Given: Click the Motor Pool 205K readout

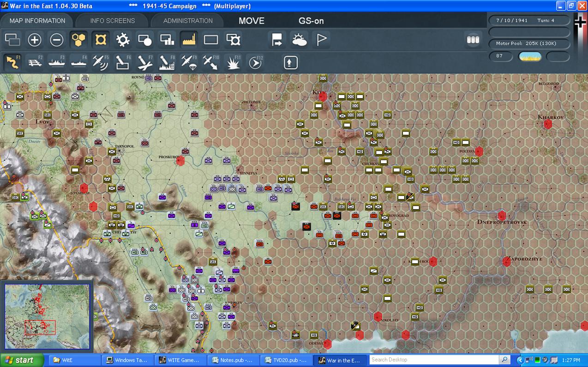Looking at the screenshot, I should 529,43.
